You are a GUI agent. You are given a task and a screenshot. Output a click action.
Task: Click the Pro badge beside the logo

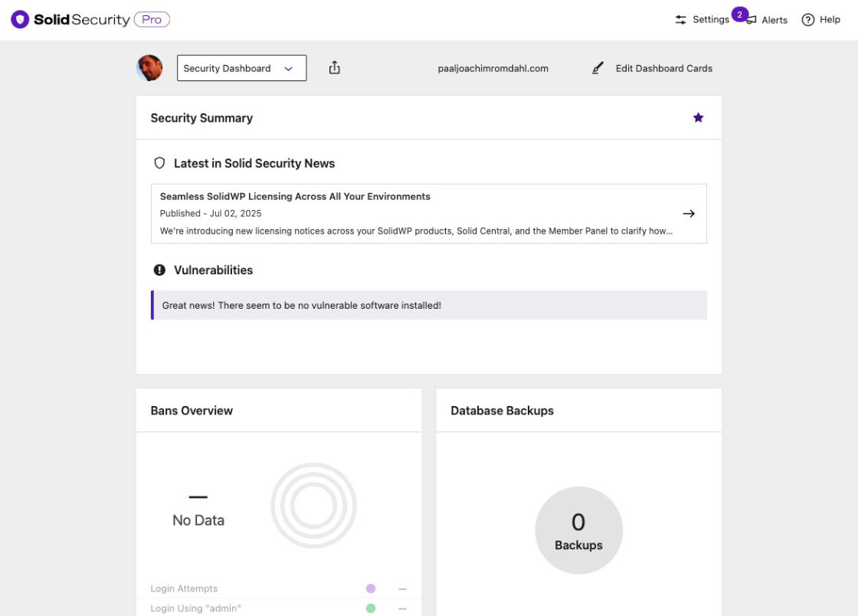(152, 20)
